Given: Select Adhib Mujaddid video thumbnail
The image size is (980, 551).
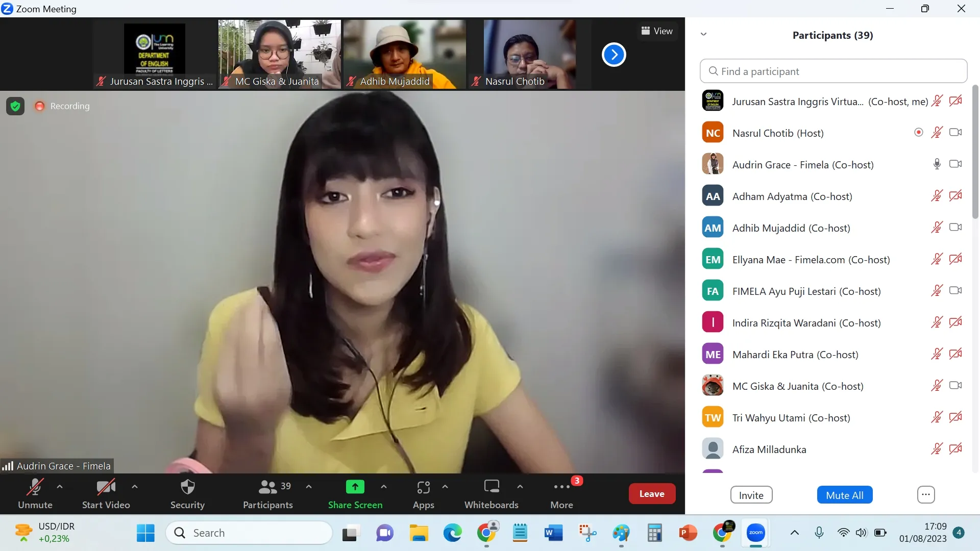Looking at the screenshot, I should pos(404,54).
